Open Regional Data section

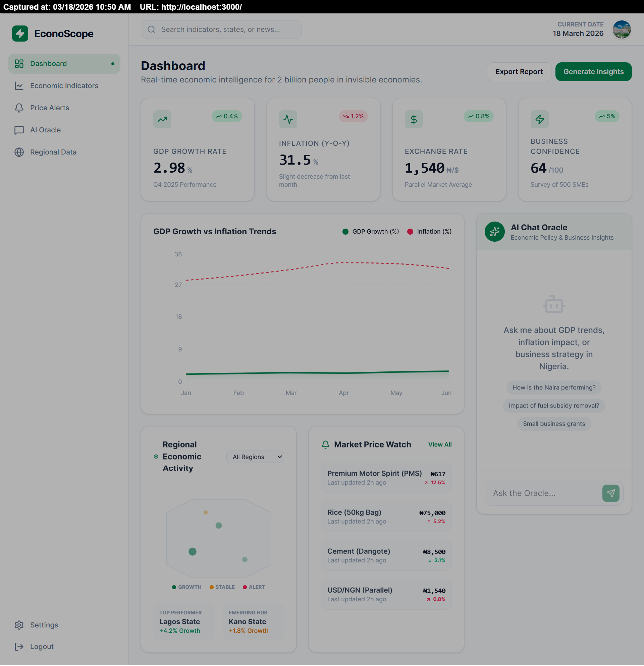click(53, 152)
